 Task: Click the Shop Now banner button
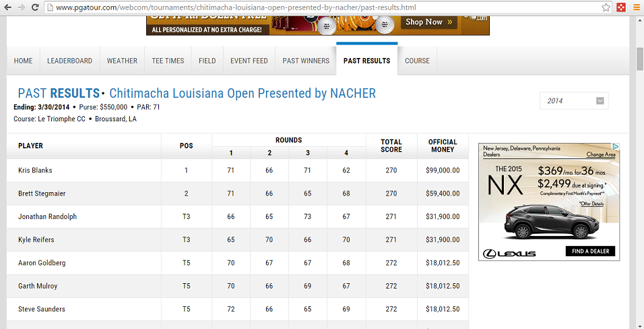(x=429, y=22)
